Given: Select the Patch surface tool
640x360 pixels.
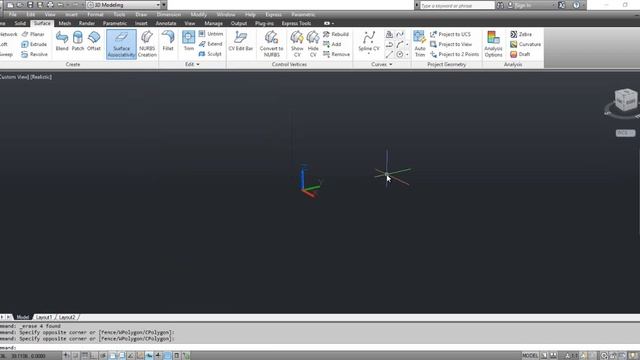Looking at the screenshot, I should (78, 41).
